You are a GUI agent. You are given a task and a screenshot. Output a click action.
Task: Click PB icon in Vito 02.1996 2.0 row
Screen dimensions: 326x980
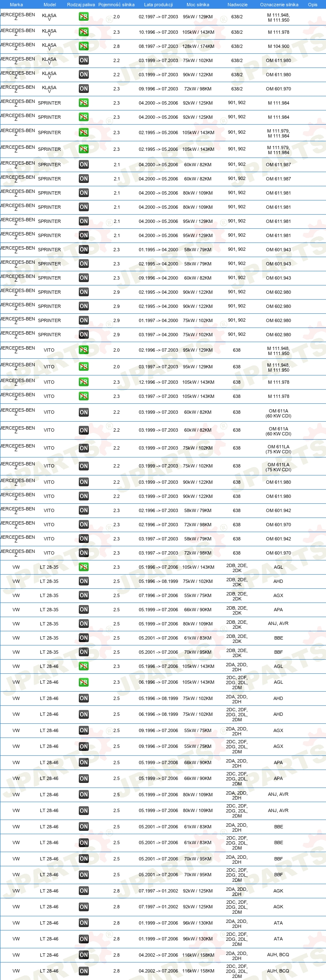point(84,350)
